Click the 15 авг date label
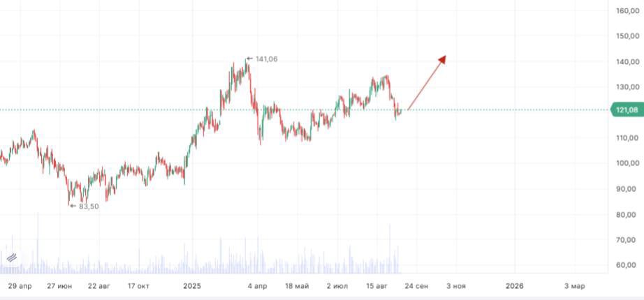 [x=376, y=286]
